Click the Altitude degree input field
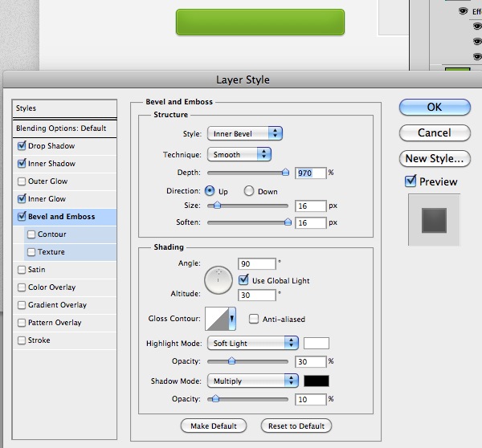482x448 pixels. click(x=257, y=295)
